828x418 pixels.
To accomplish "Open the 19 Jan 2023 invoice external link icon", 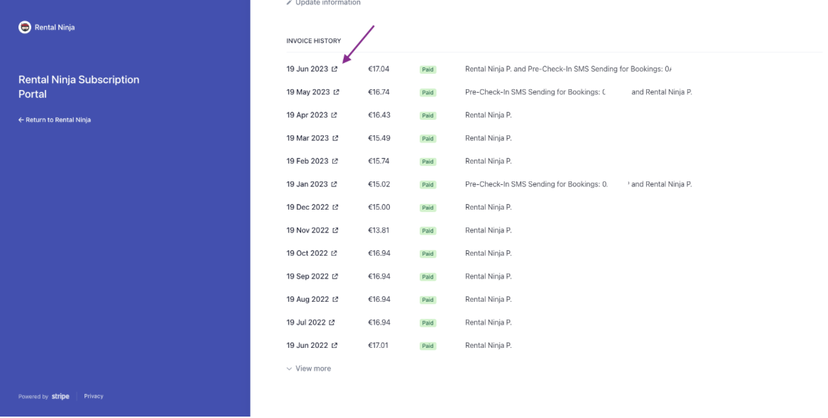I will coord(334,184).
